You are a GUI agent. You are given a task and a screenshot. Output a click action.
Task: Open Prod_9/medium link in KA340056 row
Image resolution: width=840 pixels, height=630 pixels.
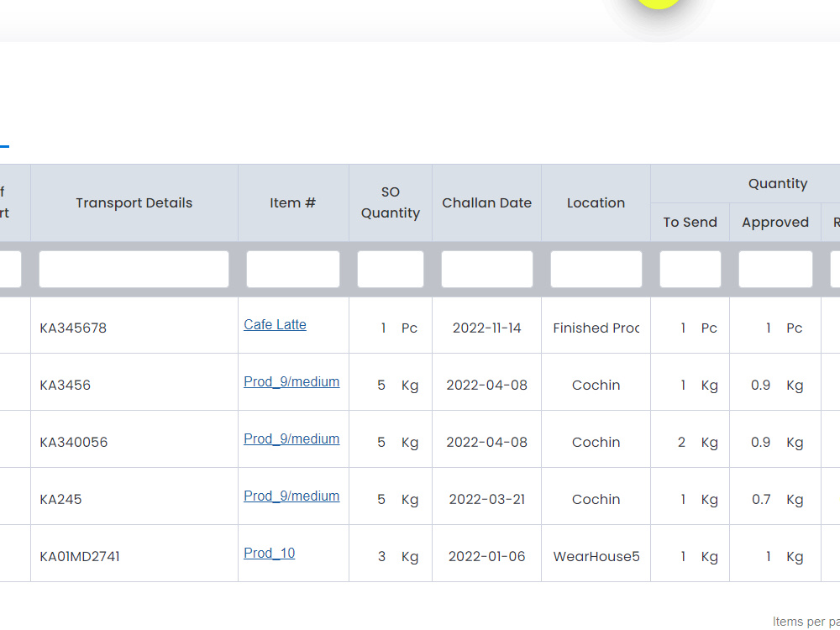click(291, 438)
